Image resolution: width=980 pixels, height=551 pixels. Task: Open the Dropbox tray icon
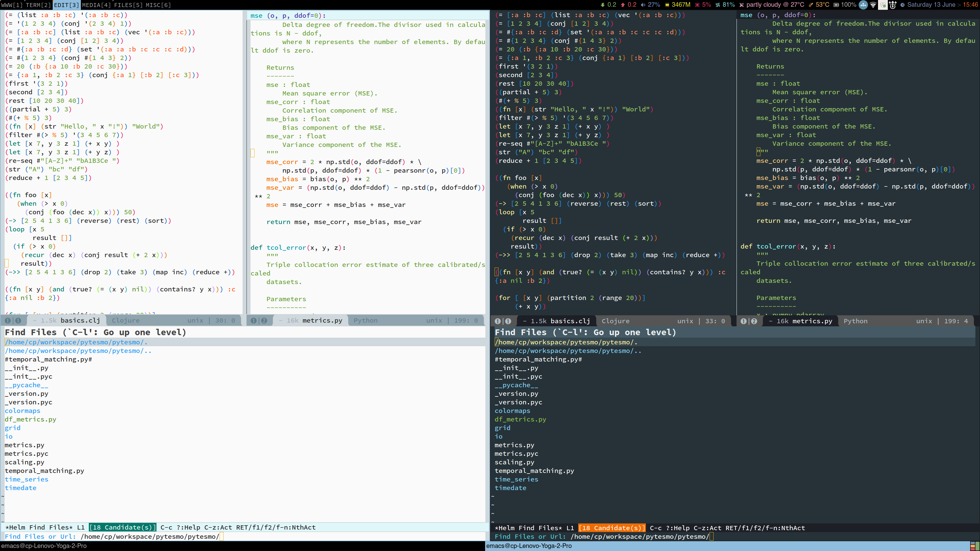pyautogui.click(x=883, y=5)
